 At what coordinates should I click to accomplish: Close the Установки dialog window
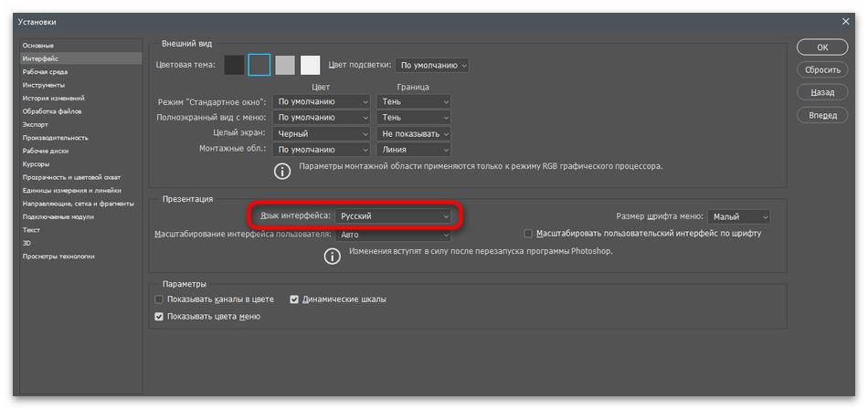[x=843, y=20]
